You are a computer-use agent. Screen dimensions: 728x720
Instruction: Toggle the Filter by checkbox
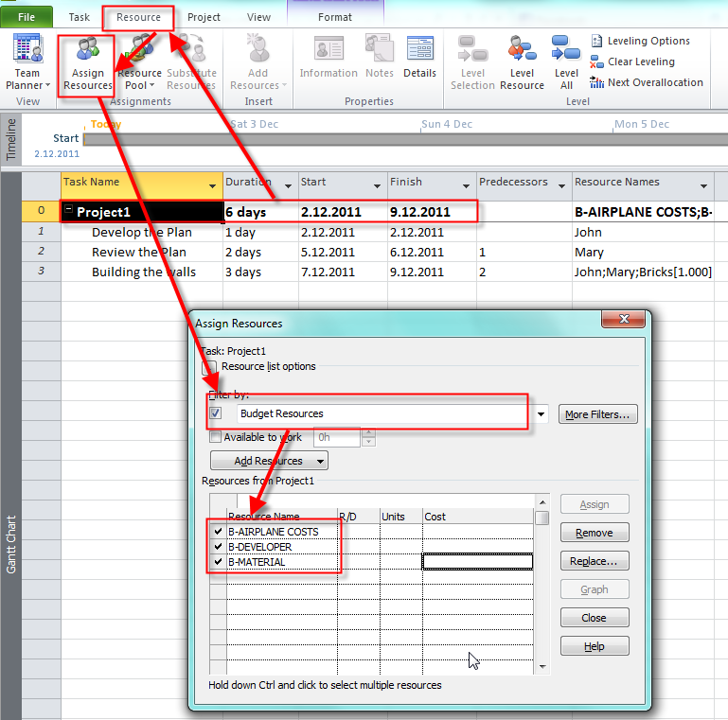(x=216, y=413)
